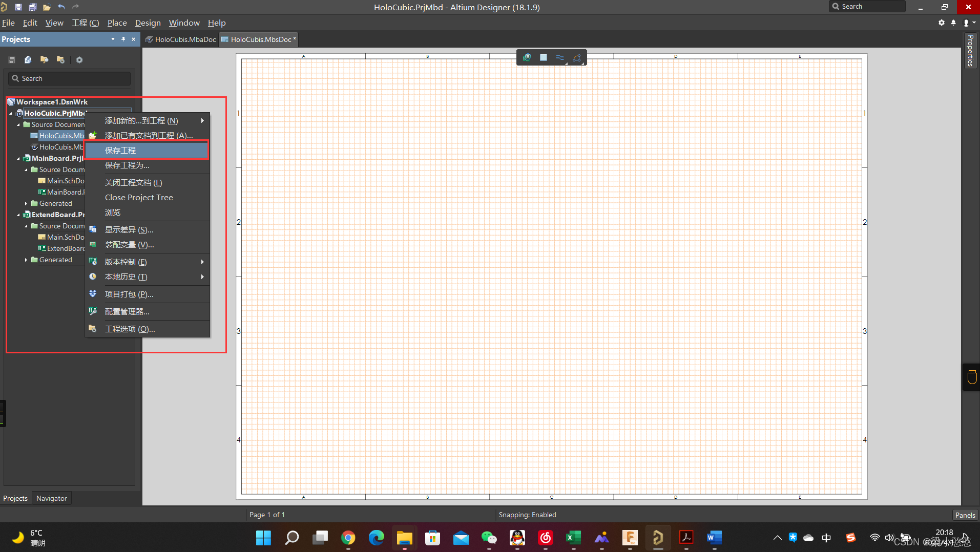This screenshot has width=980, height=552.
Task: Open Google Chrome from the Windows taskbar
Action: coord(348,538)
